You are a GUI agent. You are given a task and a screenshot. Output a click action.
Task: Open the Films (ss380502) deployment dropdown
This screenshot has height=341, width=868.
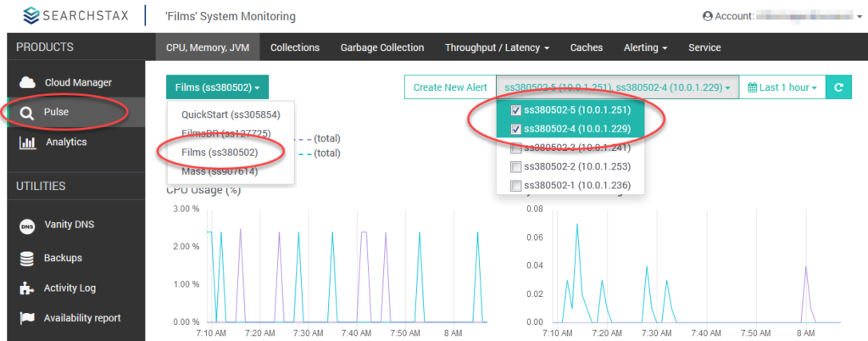217,87
